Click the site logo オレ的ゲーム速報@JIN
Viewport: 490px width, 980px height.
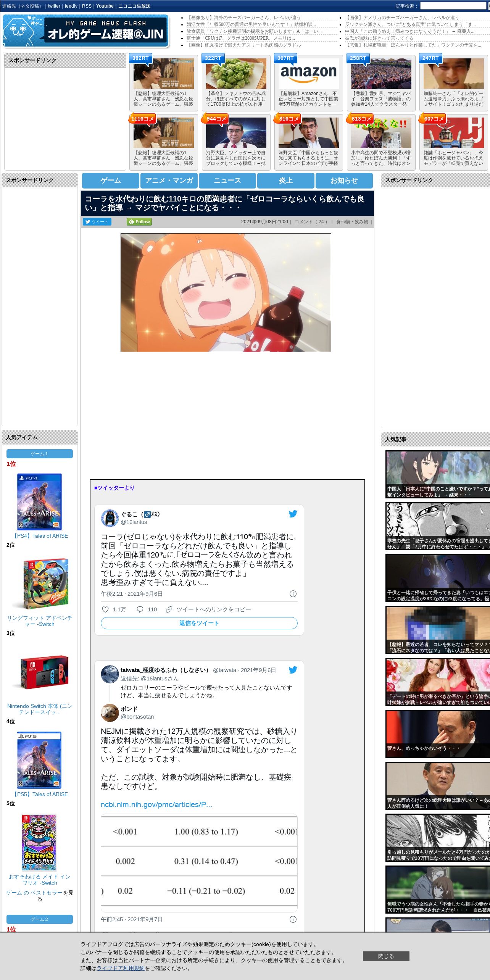(x=85, y=31)
